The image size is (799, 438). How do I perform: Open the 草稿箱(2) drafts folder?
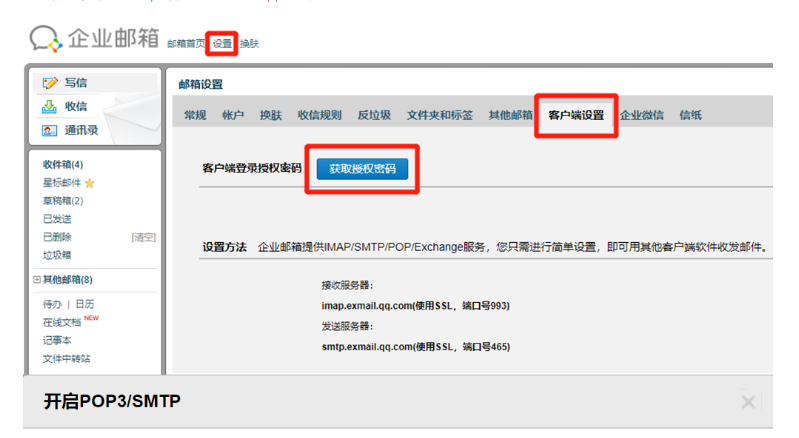click(63, 201)
